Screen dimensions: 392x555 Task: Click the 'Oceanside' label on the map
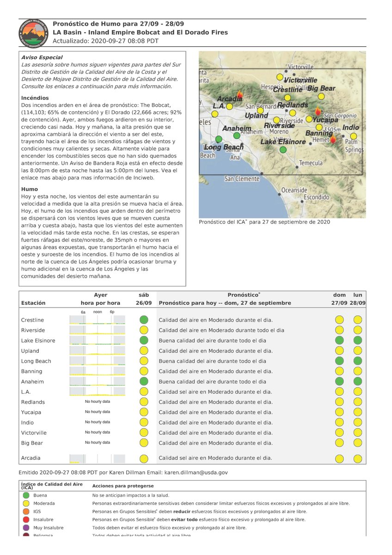click(x=294, y=190)
